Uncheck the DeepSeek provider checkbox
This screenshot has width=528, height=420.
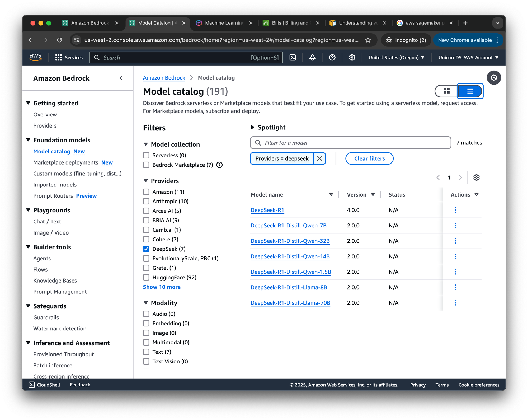pos(146,249)
